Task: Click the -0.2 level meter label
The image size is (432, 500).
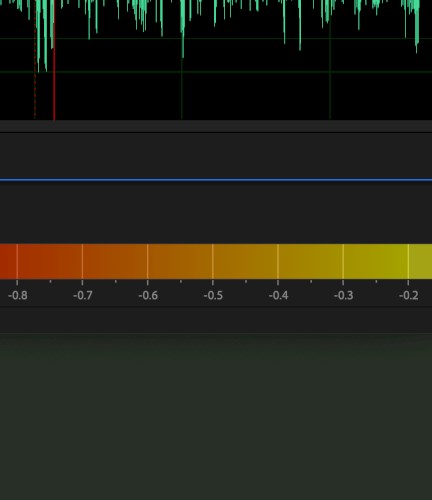Action: pyautogui.click(x=409, y=295)
